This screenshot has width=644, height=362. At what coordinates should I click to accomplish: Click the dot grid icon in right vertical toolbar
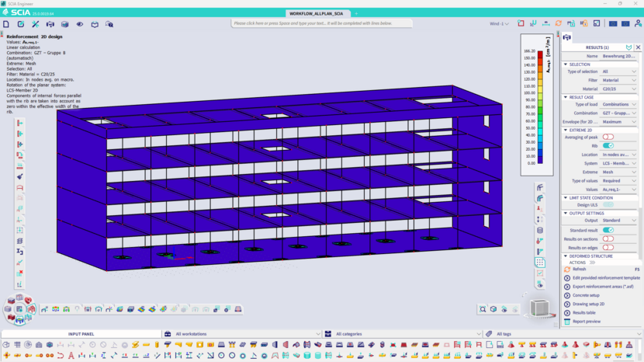pyautogui.click(x=540, y=263)
